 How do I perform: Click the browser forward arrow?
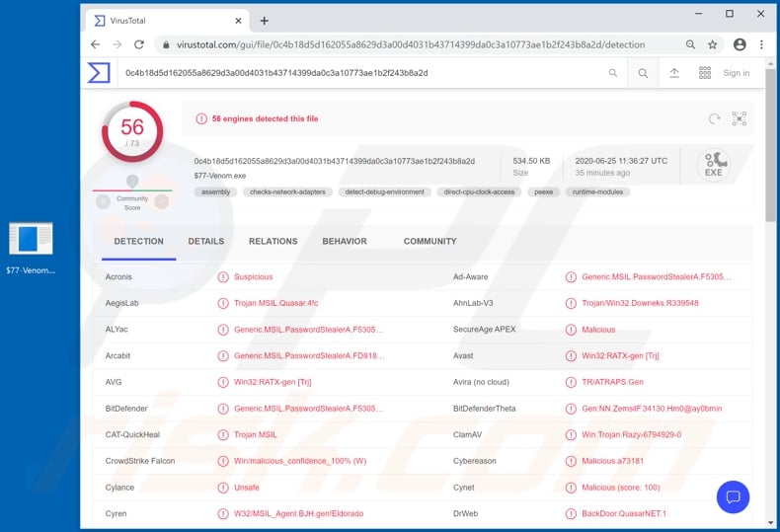117,44
